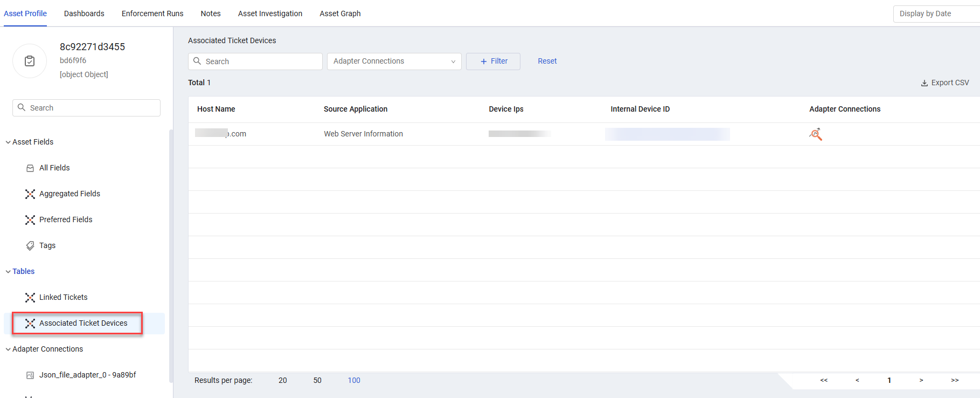980x398 pixels.
Task: Click the table Search input field
Action: 255,61
